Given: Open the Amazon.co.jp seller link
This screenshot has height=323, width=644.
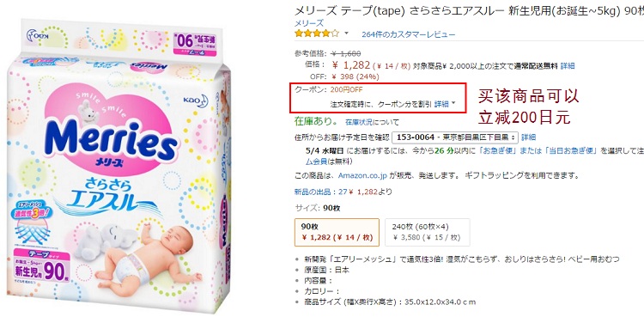Looking at the screenshot, I should 362,176.
